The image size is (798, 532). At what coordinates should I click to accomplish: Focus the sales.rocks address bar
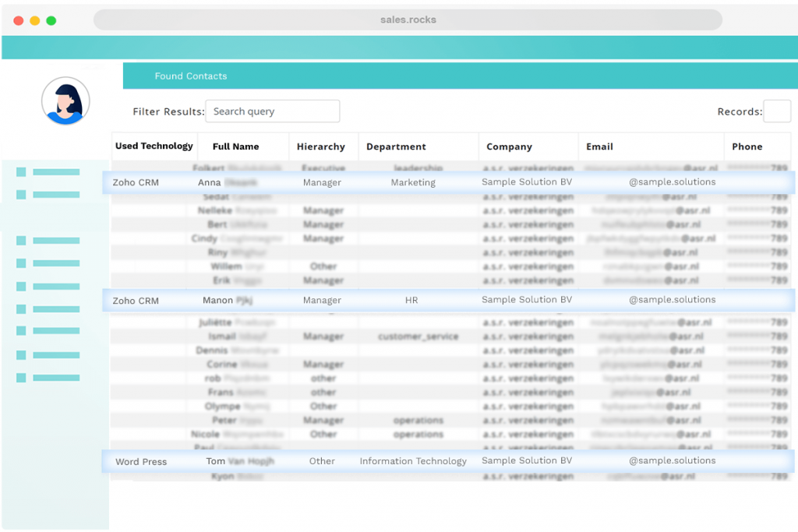click(x=408, y=20)
